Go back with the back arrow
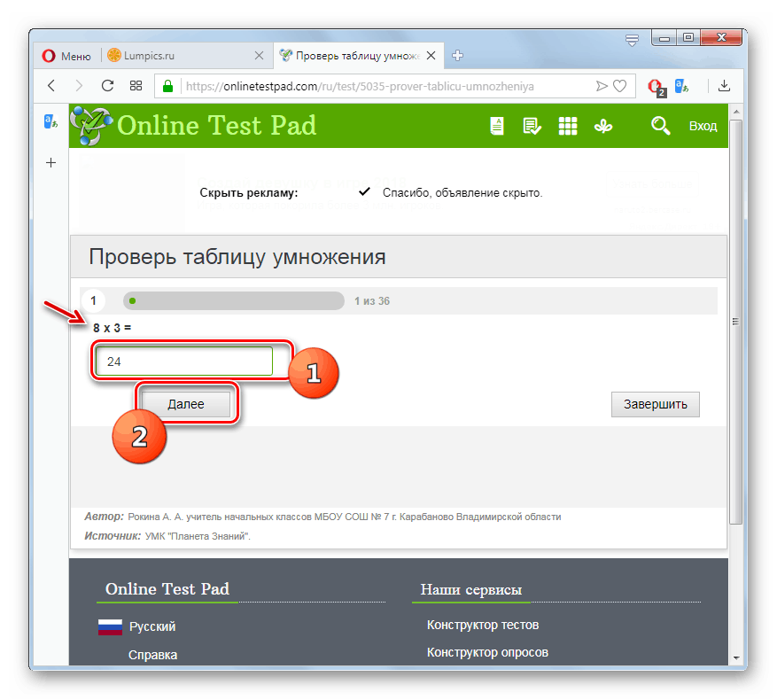This screenshot has width=777, height=700. click(x=51, y=86)
